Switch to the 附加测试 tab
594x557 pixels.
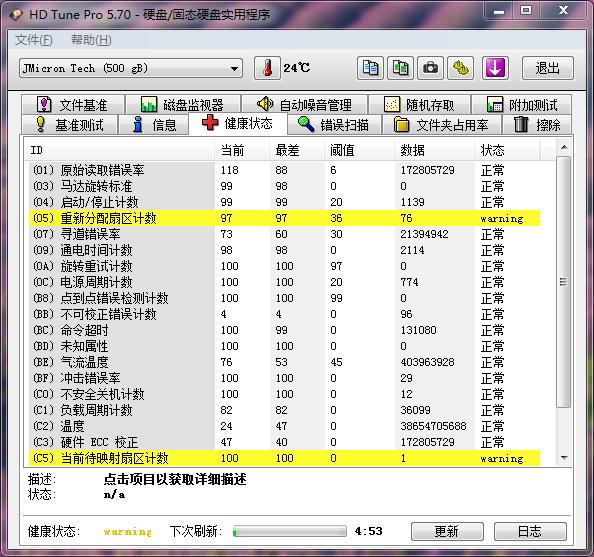522,105
